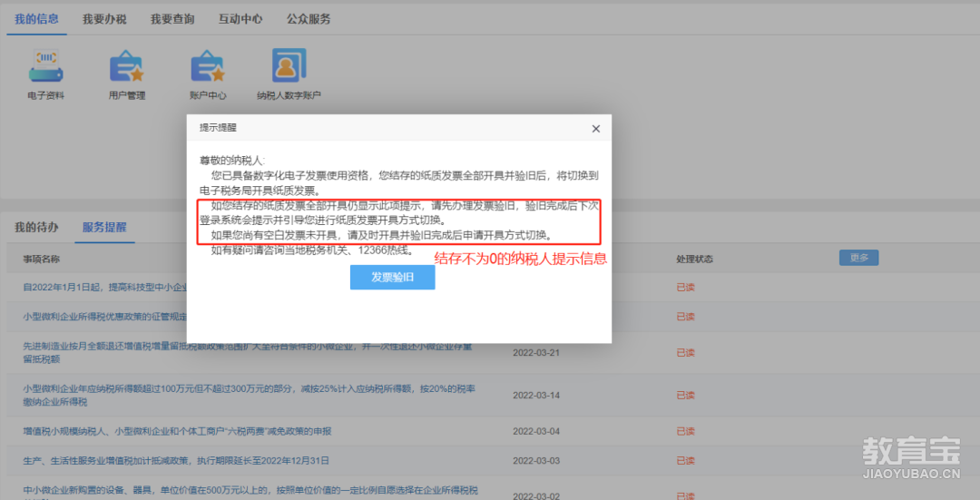Viewport: 980px width, 500px height.
Task: Click the 处理状态 column header
Action: pyautogui.click(x=694, y=259)
